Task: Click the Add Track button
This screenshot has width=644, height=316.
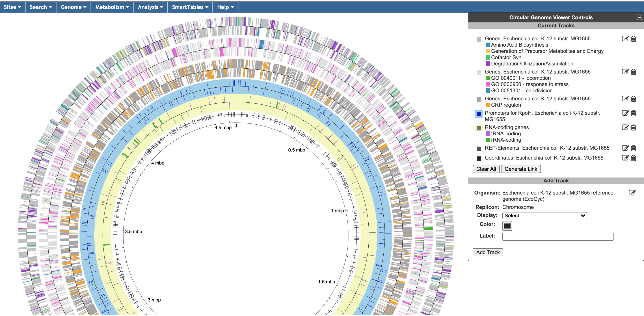Action: tap(488, 252)
